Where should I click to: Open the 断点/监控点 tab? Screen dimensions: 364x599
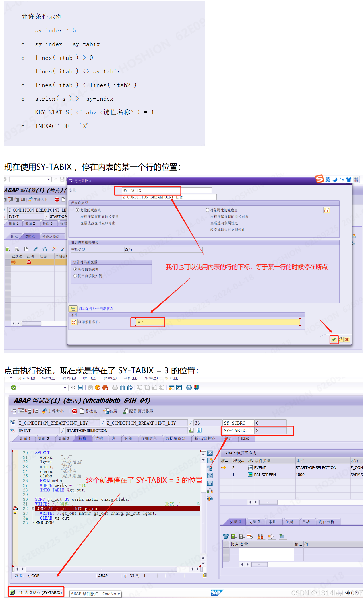pos(205,438)
